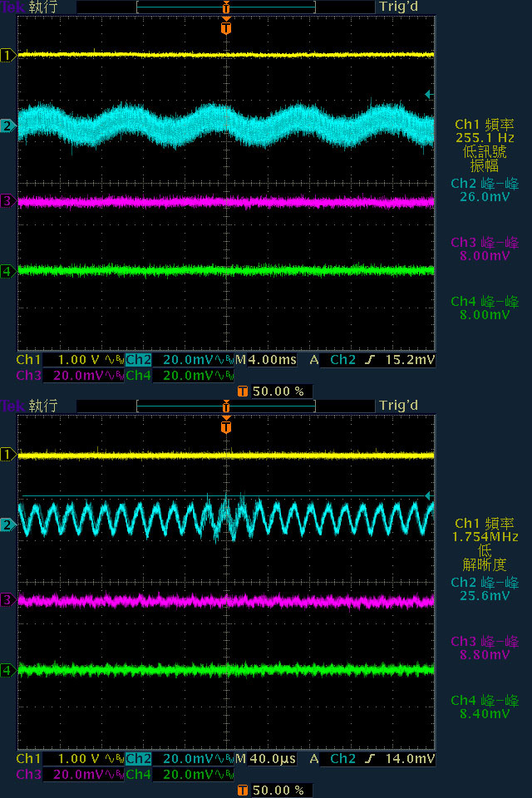Image resolution: width=532 pixels, height=798 pixels.
Task: Click the 低訊號 振幅 warning text
Action: (485, 159)
